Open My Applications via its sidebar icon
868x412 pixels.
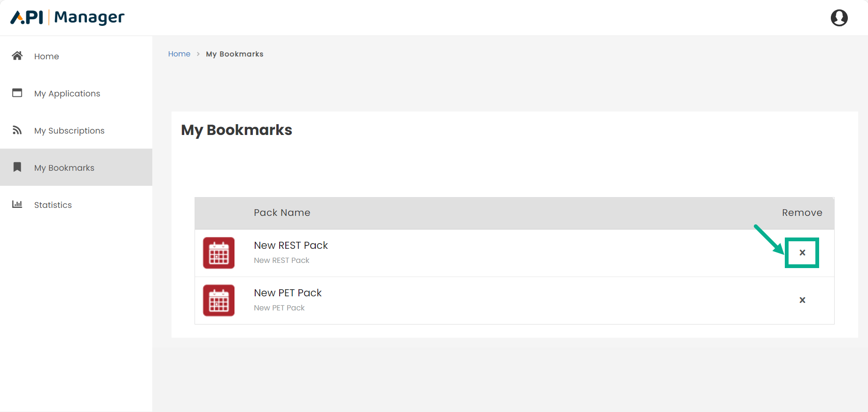pyautogui.click(x=17, y=93)
